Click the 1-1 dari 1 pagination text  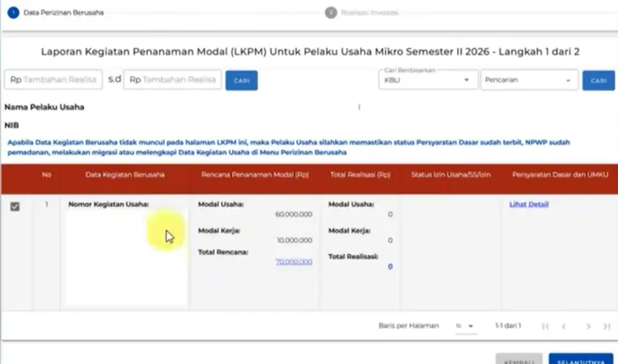(x=508, y=326)
